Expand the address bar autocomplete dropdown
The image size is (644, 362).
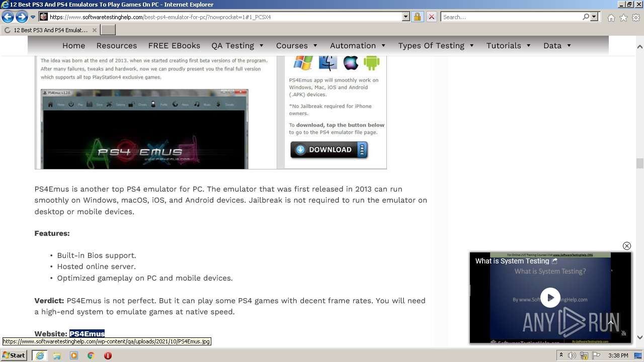click(406, 17)
